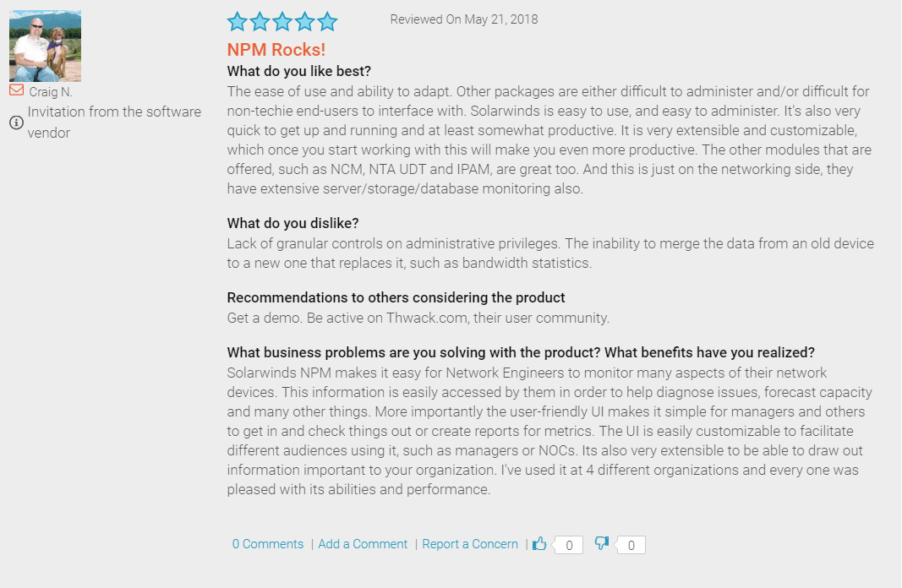Click reviewer name Craig N.
Viewport: 902px width, 588px height.
51,92
